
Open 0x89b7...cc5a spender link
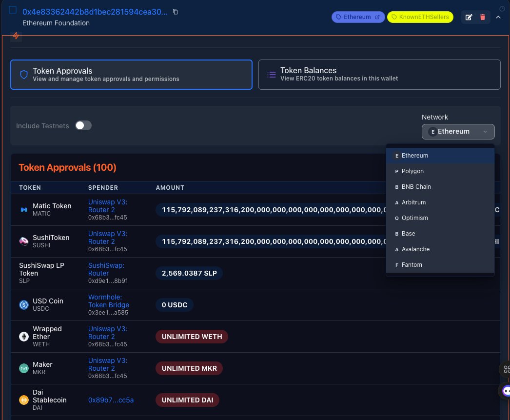tap(111, 400)
